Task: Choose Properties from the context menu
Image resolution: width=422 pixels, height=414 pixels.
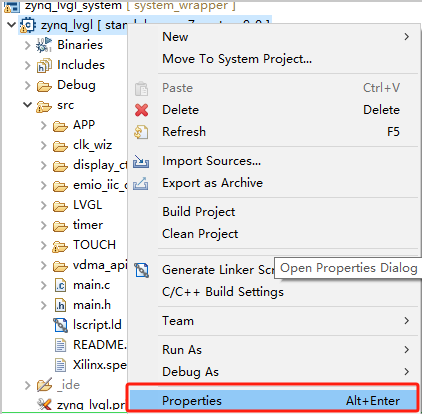Action: tap(273, 400)
